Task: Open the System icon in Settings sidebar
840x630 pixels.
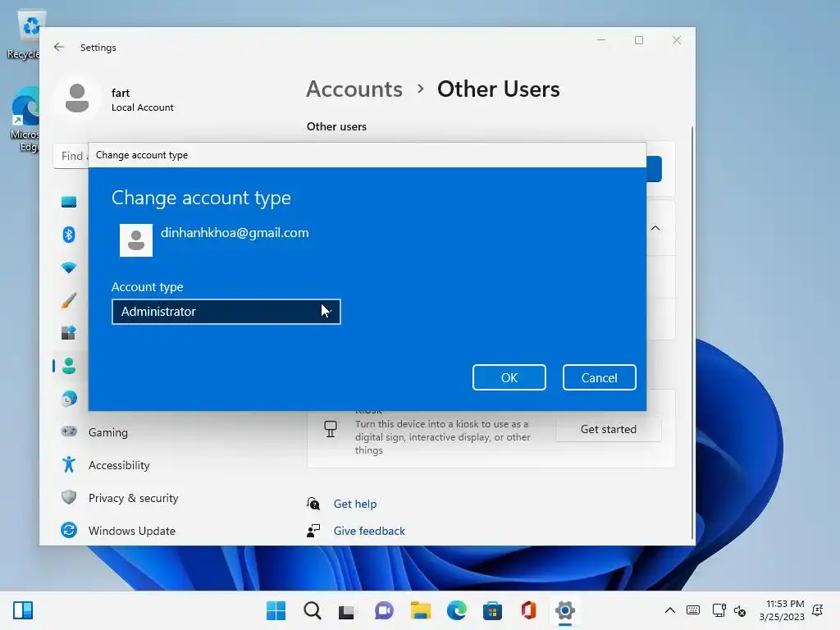Action: click(69, 202)
